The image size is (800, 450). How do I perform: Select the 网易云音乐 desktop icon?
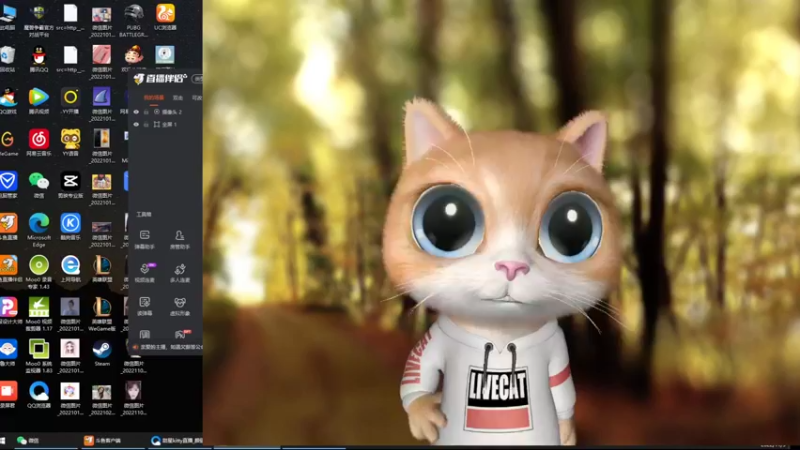click(39, 143)
